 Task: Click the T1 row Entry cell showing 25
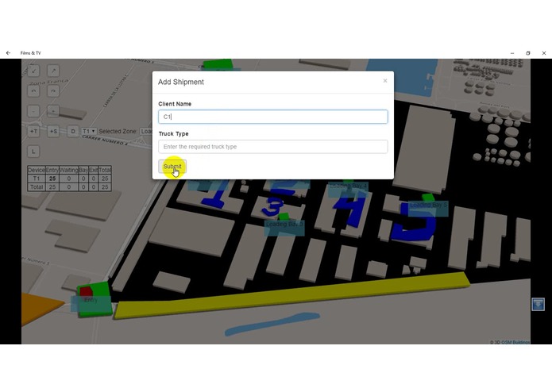pyautogui.click(x=52, y=179)
